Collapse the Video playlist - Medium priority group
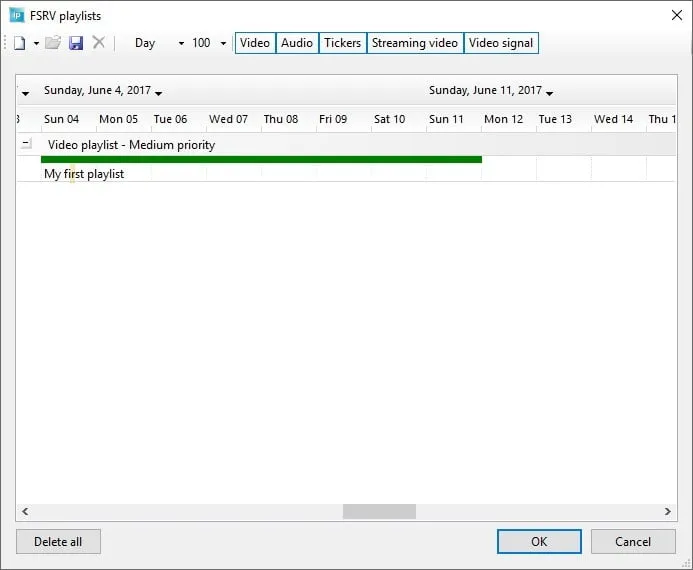Image resolution: width=693 pixels, height=570 pixels. [x=27, y=144]
